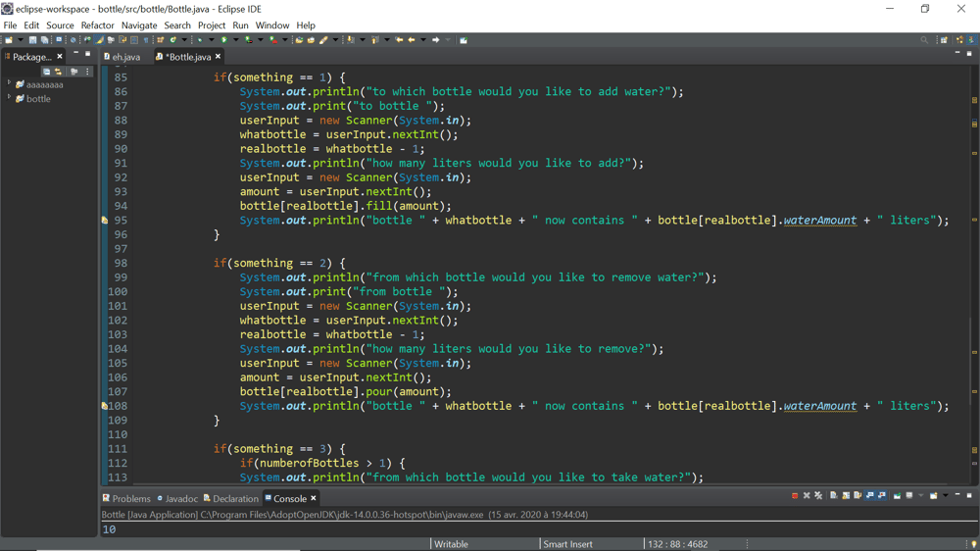The height and width of the screenshot is (551, 980).
Task: Select the Java perspective icon
Action: coord(971,40)
